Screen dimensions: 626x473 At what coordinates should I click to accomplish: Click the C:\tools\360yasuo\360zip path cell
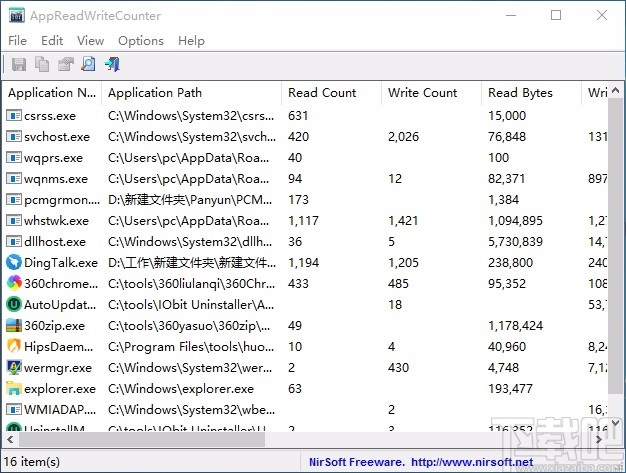click(x=189, y=325)
